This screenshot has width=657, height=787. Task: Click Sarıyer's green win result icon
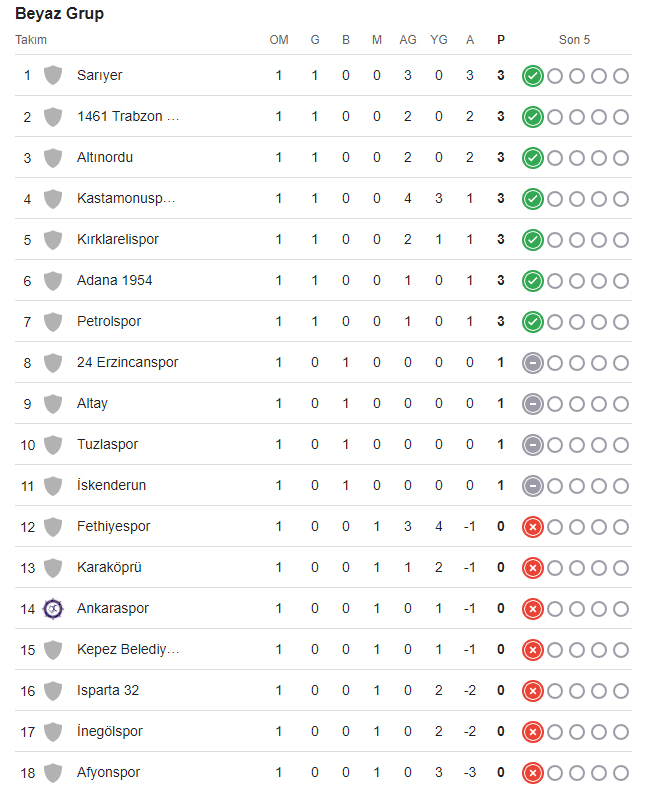[533, 76]
